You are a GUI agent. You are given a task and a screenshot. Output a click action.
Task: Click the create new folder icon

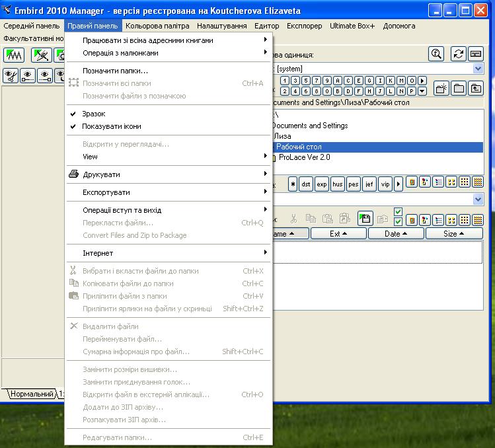tap(441, 88)
